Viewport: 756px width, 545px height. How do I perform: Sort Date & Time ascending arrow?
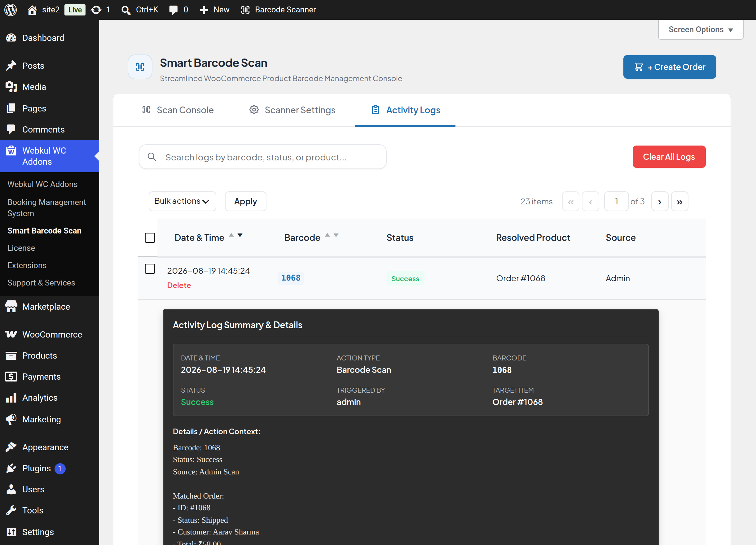pyautogui.click(x=231, y=235)
